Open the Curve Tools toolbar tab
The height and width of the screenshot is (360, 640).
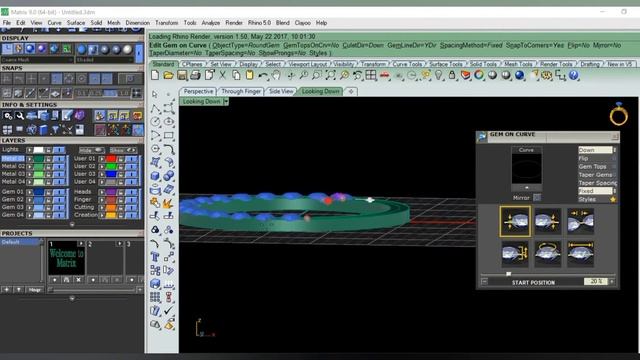[x=407, y=64]
